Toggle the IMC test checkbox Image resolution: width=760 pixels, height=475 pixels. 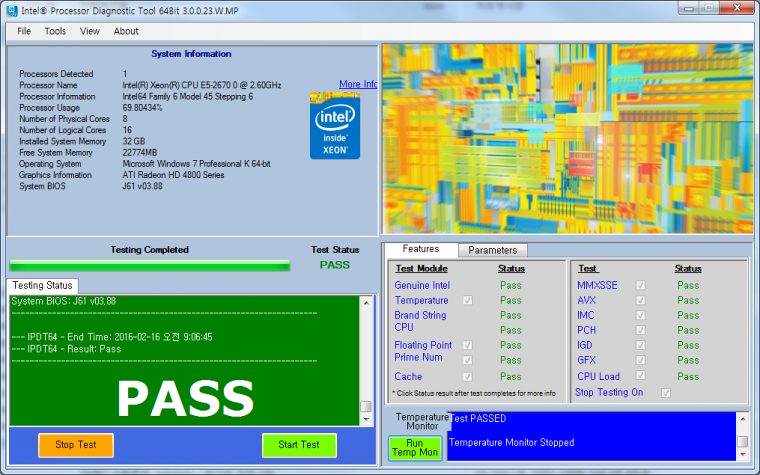coord(640,316)
